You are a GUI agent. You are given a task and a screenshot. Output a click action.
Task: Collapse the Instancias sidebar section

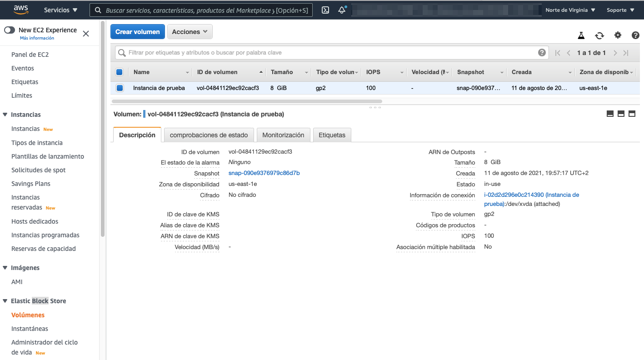pyautogui.click(x=5, y=115)
